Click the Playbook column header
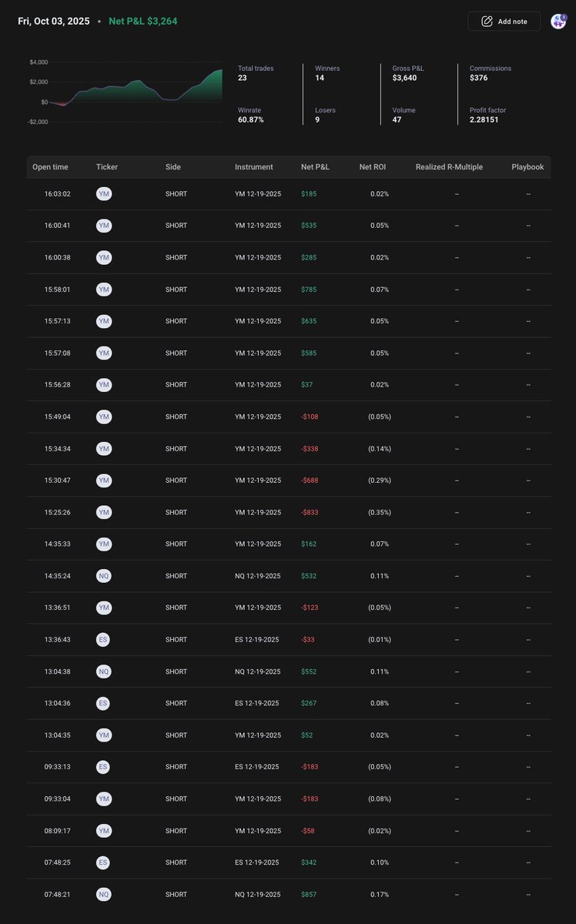This screenshot has height=924, width=576. (527, 167)
